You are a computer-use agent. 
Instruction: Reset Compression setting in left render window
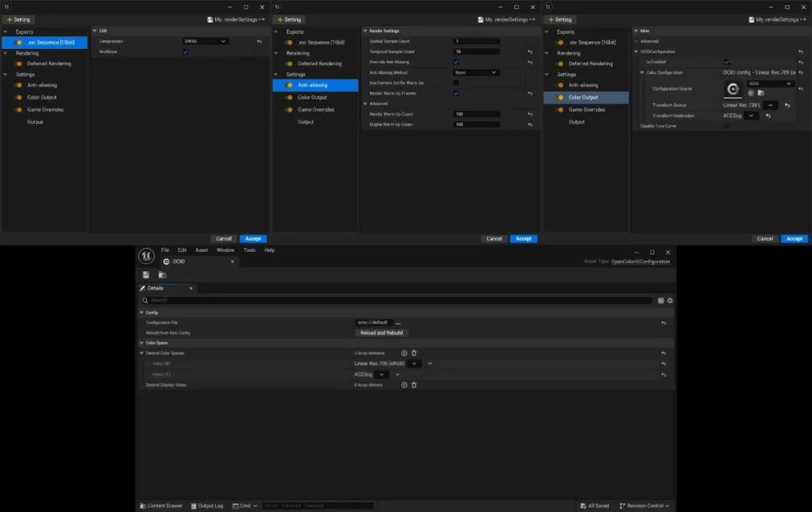[259, 41]
